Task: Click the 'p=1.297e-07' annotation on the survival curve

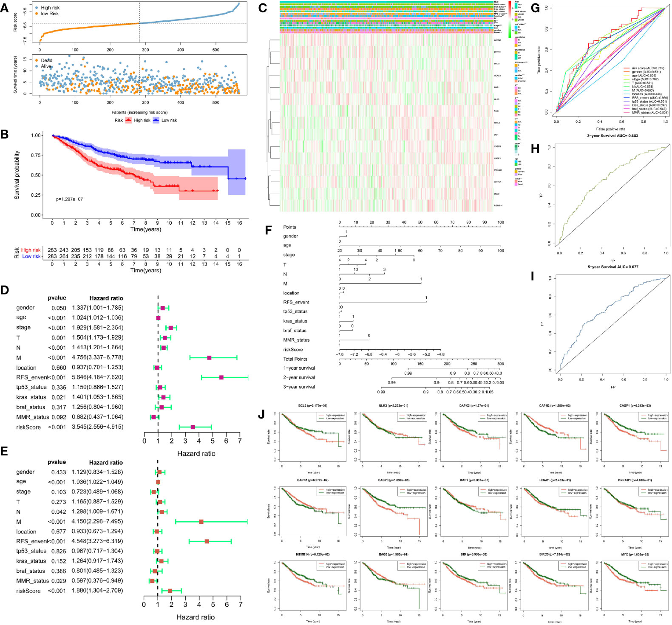Action: pyautogui.click(x=70, y=199)
